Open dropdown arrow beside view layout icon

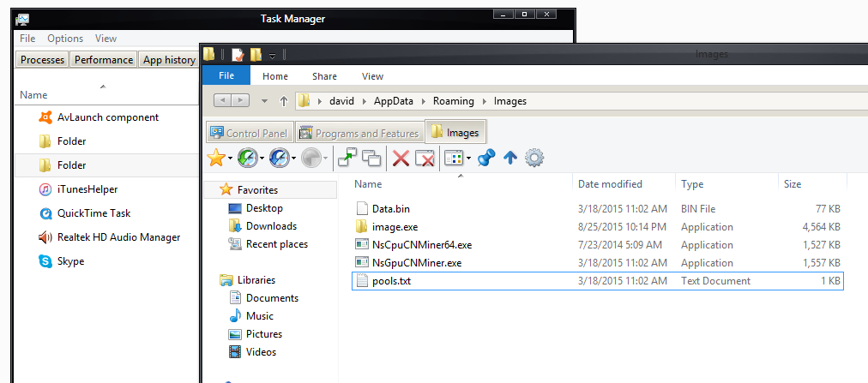468,159
